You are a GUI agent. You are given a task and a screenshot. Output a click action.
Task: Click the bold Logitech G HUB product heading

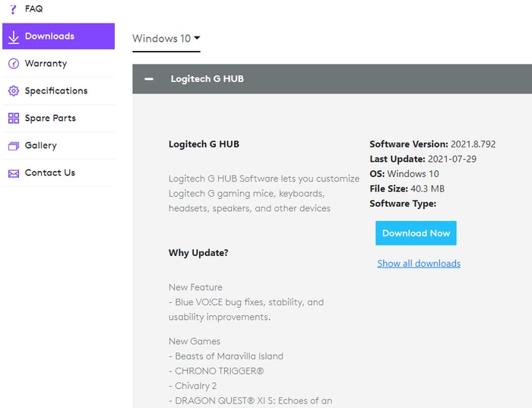point(204,144)
